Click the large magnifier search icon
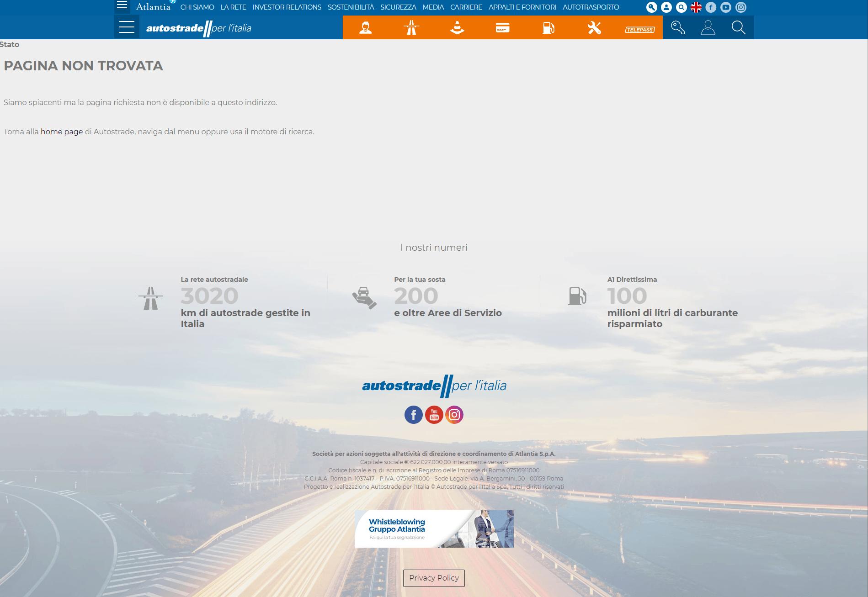 tap(738, 28)
